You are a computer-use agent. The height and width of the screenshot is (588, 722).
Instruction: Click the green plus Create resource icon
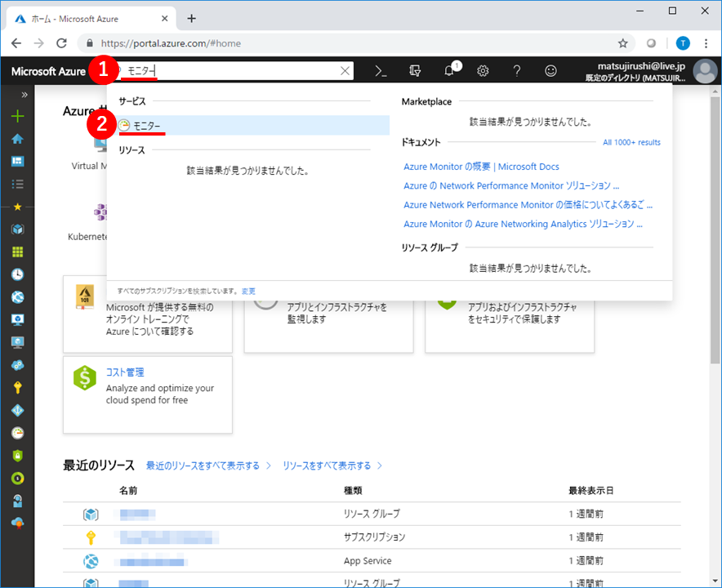17,116
